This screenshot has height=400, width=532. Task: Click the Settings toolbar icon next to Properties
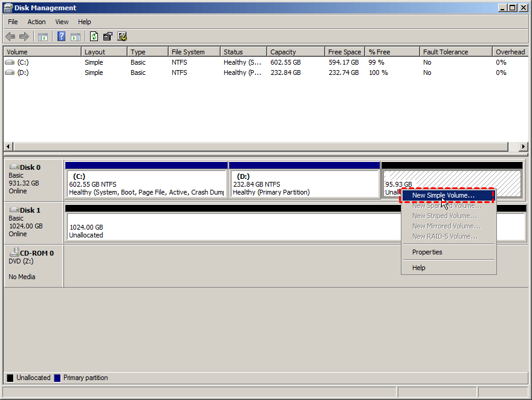point(122,36)
